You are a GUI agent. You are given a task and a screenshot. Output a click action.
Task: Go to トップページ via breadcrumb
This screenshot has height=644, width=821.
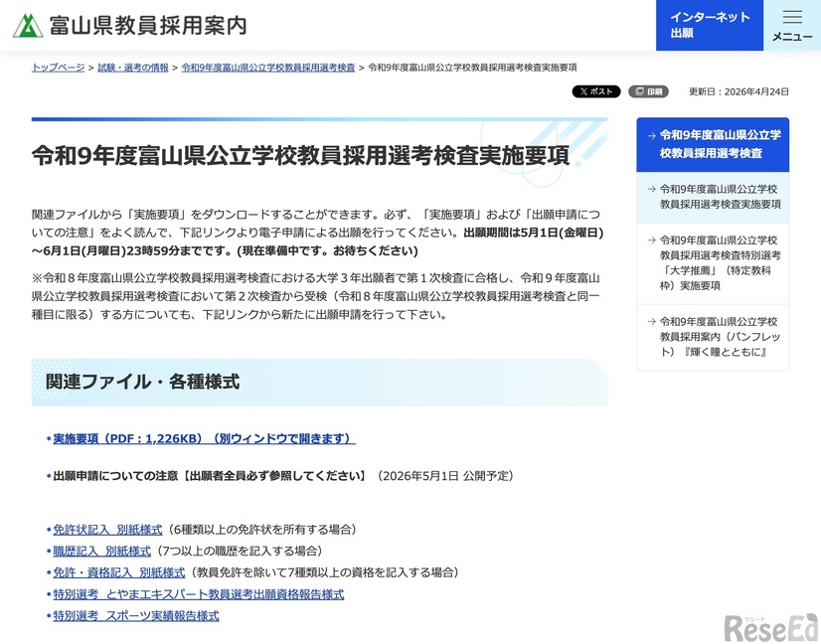pyautogui.click(x=57, y=67)
